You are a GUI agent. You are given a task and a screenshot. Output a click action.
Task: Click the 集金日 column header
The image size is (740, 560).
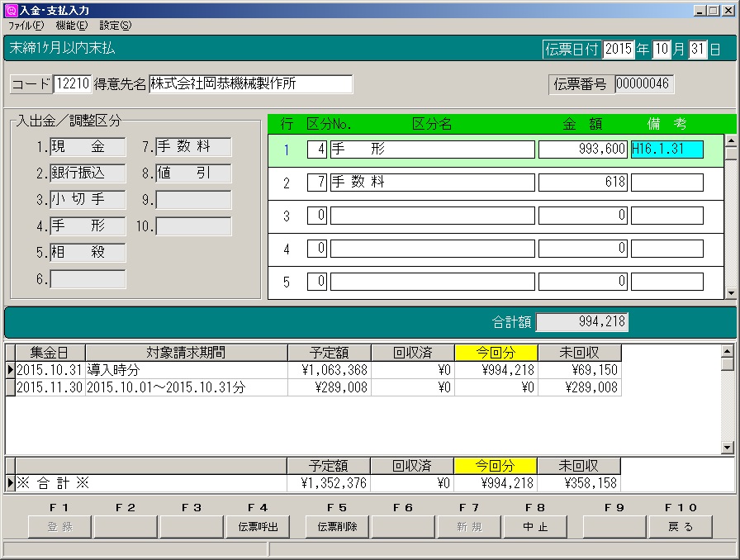[50, 353]
